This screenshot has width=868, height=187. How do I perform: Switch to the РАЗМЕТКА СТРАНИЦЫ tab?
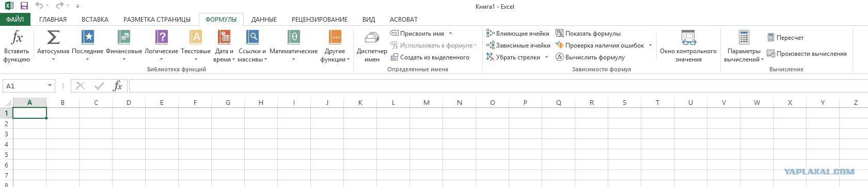pyautogui.click(x=157, y=19)
